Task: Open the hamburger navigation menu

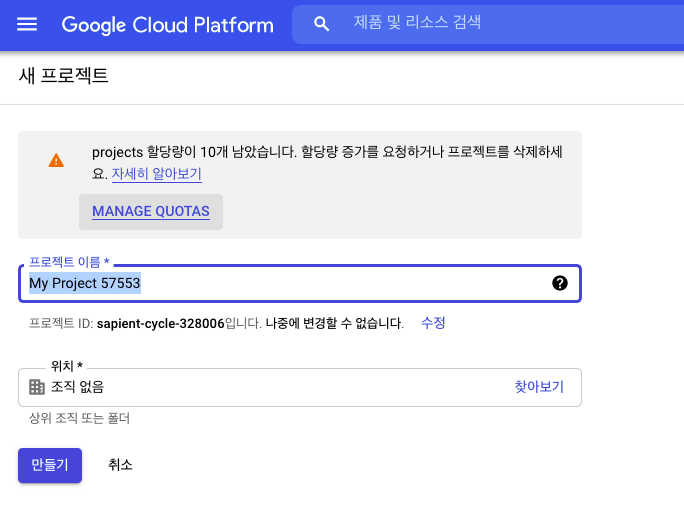Action: point(27,24)
